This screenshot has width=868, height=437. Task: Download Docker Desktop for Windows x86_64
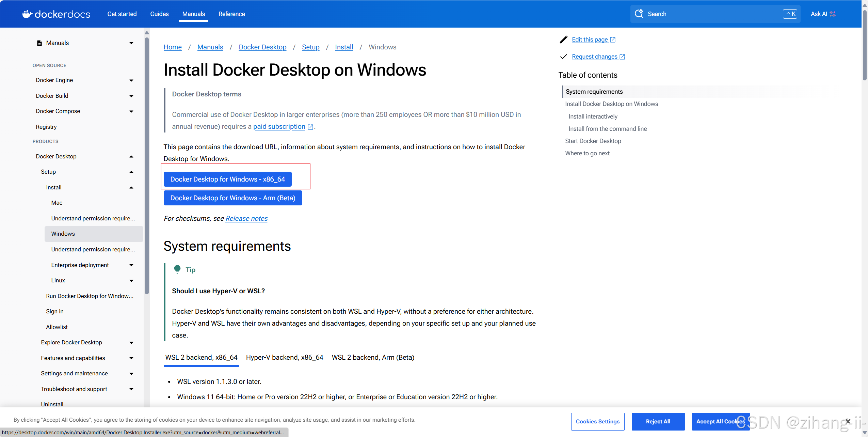pos(227,179)
